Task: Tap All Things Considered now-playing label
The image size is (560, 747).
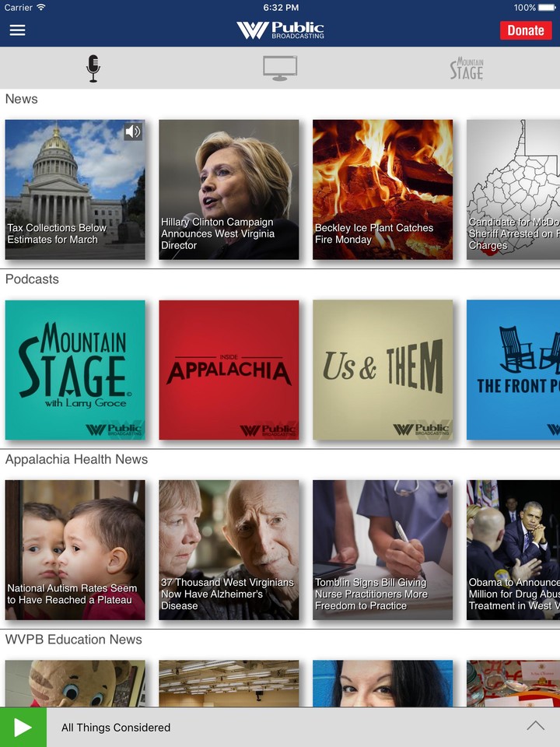Action: pyautogui.click(x=116, y=728)
